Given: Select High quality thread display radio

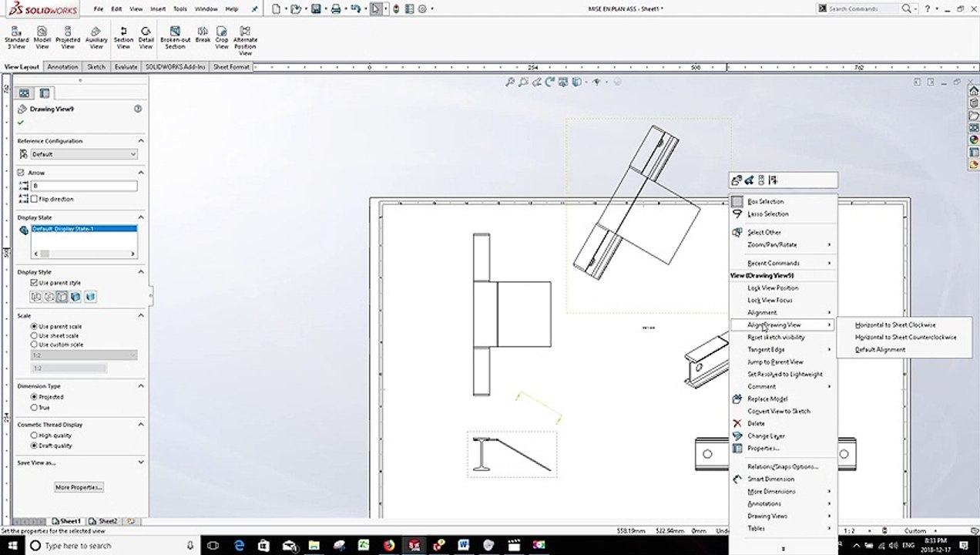Looking at the screenshot, I should click(x=34, y=436).
